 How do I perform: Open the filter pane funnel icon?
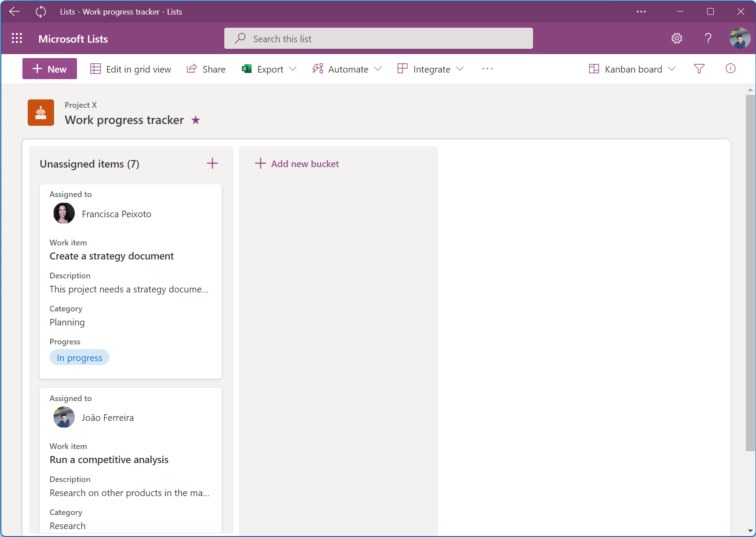[x=699, y=69]
